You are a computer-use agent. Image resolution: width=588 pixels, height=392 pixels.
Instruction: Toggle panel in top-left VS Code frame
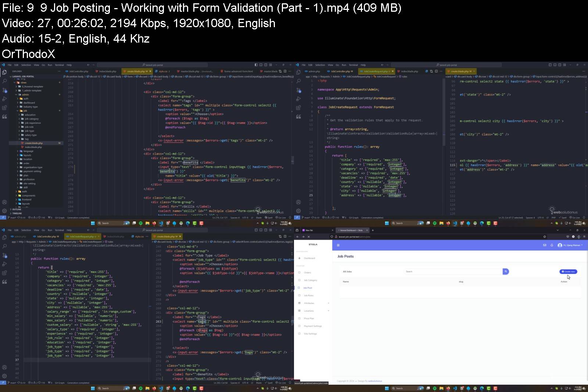tap(261, 65)
